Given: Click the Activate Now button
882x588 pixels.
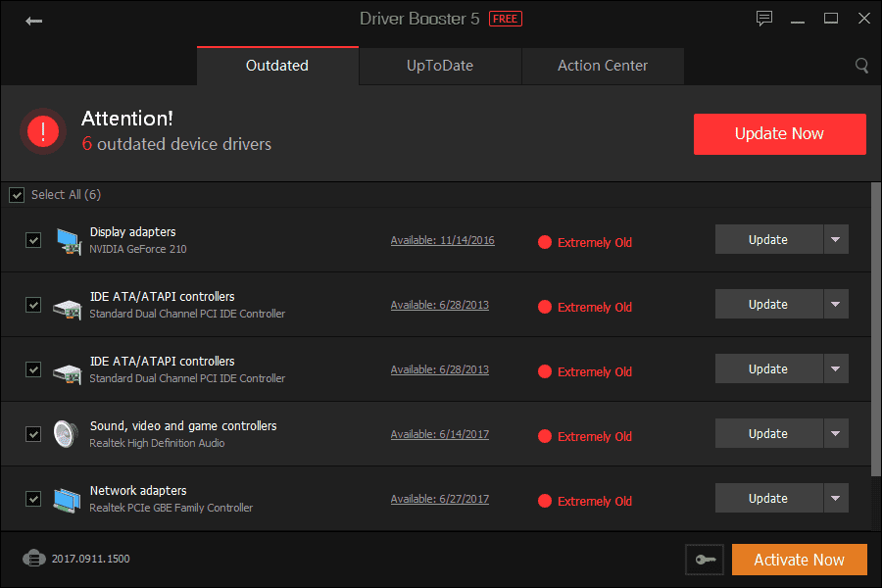Looking at the screenshot, I should 799,559.
